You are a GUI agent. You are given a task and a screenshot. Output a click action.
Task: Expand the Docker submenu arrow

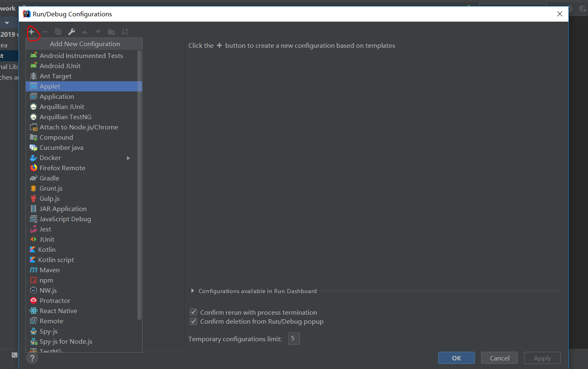point(128,158)
